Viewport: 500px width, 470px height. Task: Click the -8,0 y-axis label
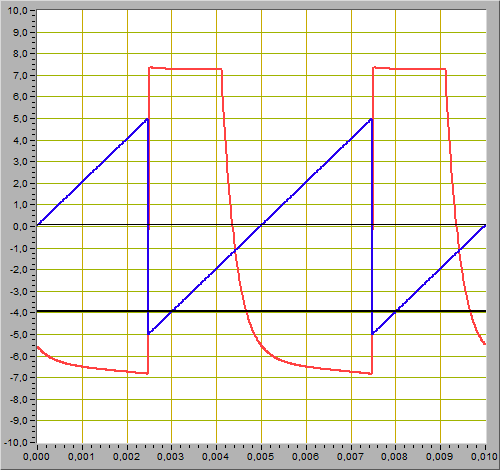pos(19,399)
